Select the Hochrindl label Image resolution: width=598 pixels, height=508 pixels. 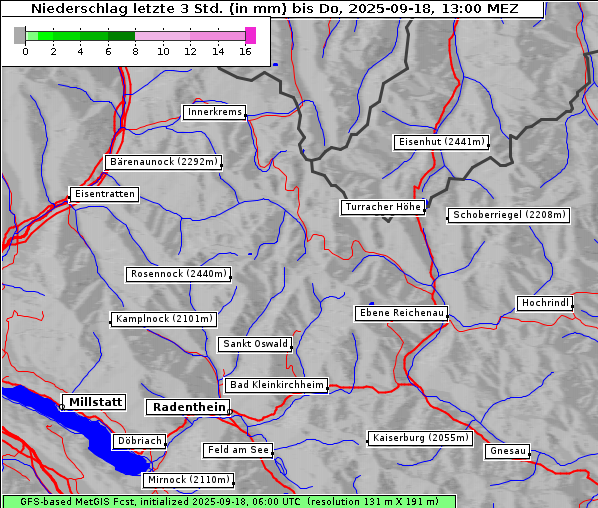coord(545,303)
